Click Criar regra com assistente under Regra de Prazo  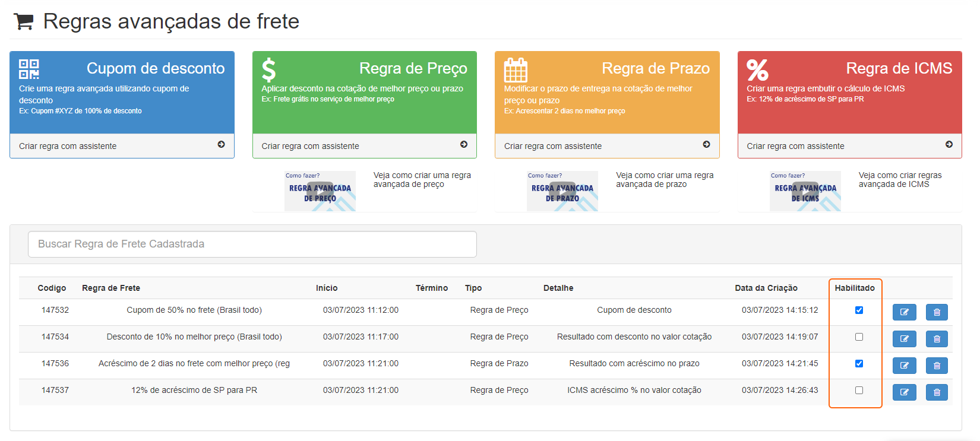click(x=553, y=146)
